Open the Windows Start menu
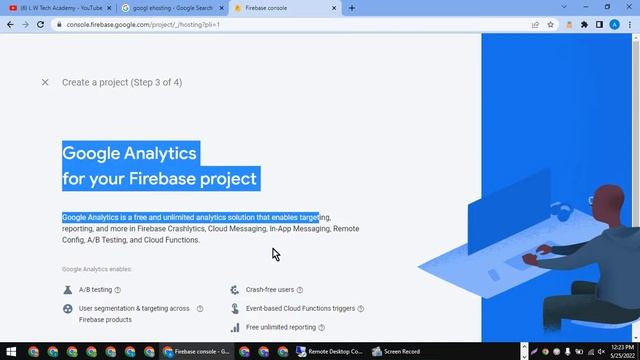The height and width of the screenshot is (360, 640). pos(11,351)
